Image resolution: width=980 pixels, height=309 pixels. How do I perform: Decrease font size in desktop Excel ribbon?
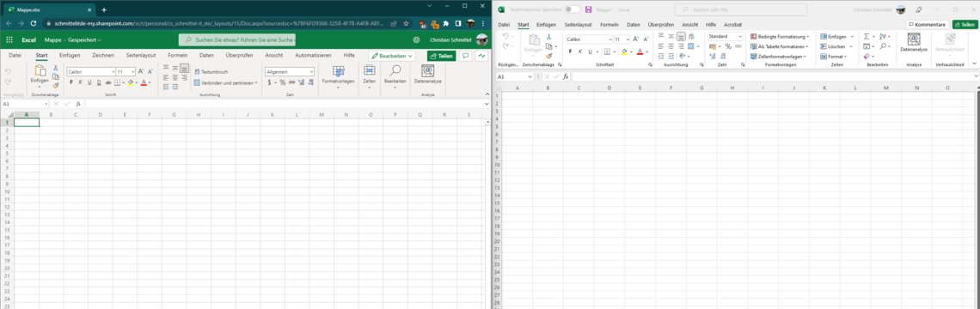pos(646,39)
